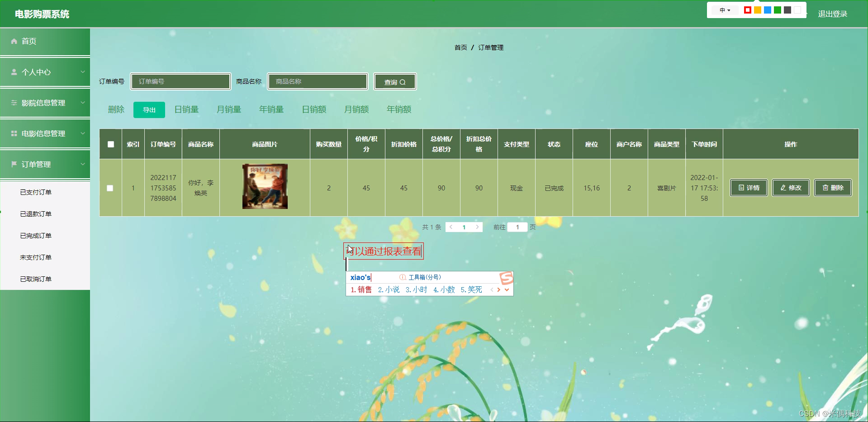This screenshot has height=422, width=868.
Task: Click previous page arrow in pagination
Action: click(451, 227)
